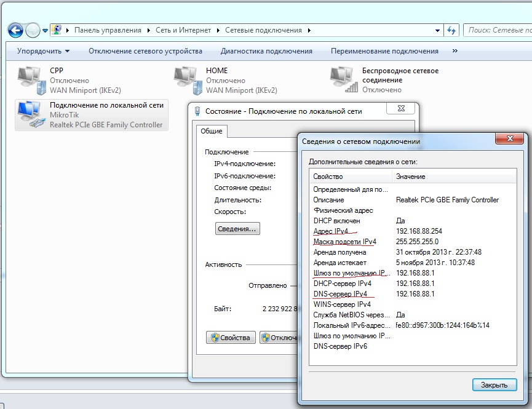Select the Адрес IPv4 property
The width and height of the screenshot is (532, 409).
click(331, 231)
